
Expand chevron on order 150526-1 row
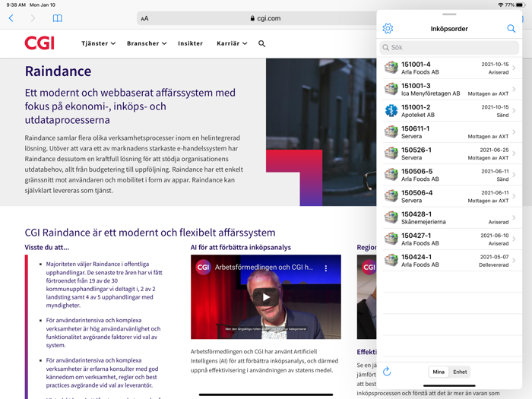point(515,154)
